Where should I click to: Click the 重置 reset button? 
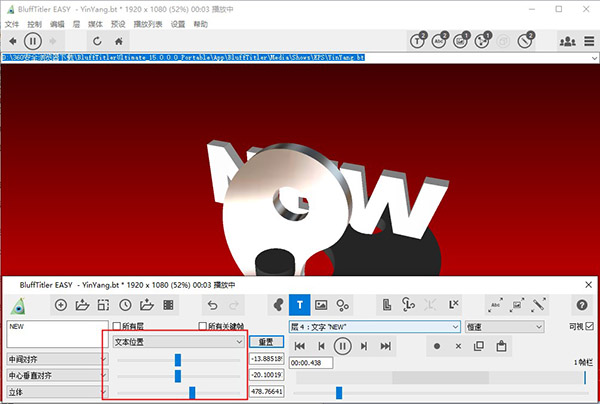click(x=265, y=341)
